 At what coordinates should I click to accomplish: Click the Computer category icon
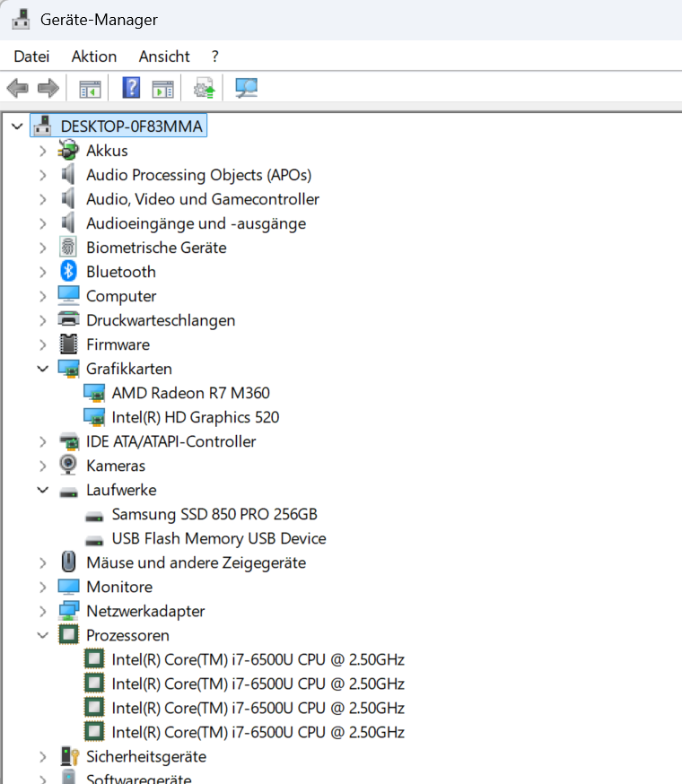(x=68, y=295)
